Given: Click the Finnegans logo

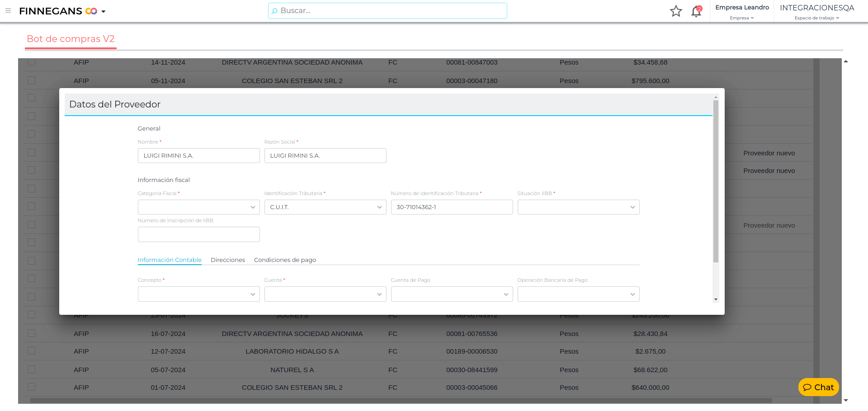Looking at the screenshot, I should [x=58, y=11].
